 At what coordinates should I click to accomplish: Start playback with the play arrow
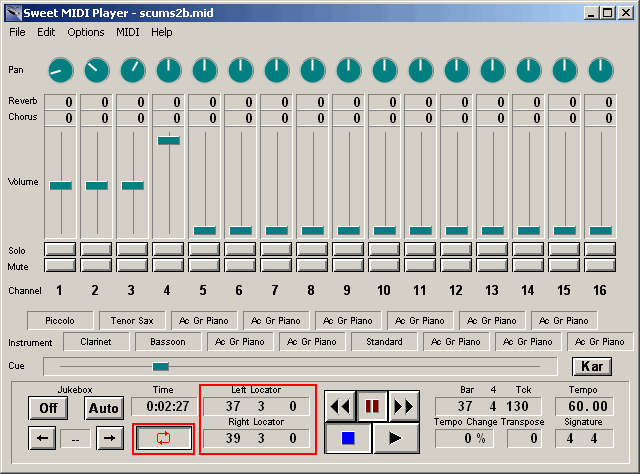click(x=396, y=438)
